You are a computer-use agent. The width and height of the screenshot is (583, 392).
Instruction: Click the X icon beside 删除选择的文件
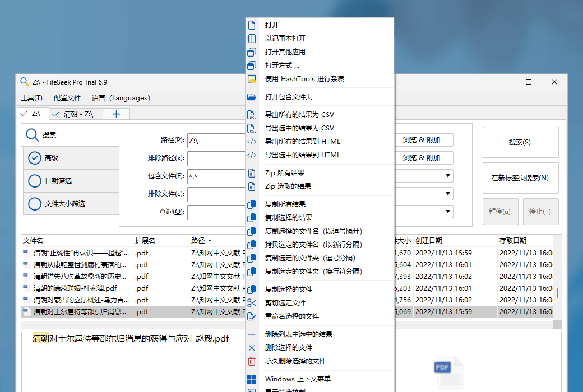tap(252, 348)
